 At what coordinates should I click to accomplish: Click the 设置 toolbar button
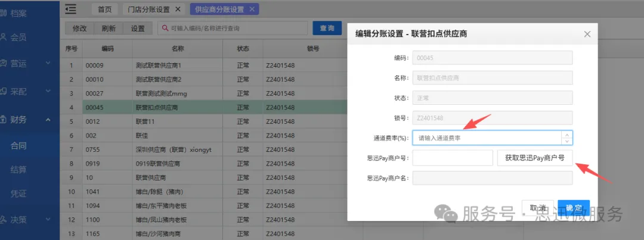click(x=138, y=29)
